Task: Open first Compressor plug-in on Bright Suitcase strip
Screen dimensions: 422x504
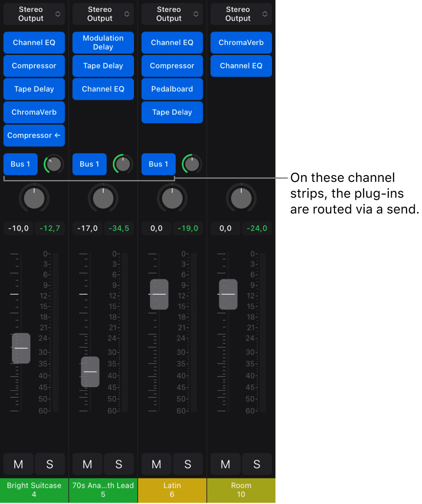Action: pos(34,66)
